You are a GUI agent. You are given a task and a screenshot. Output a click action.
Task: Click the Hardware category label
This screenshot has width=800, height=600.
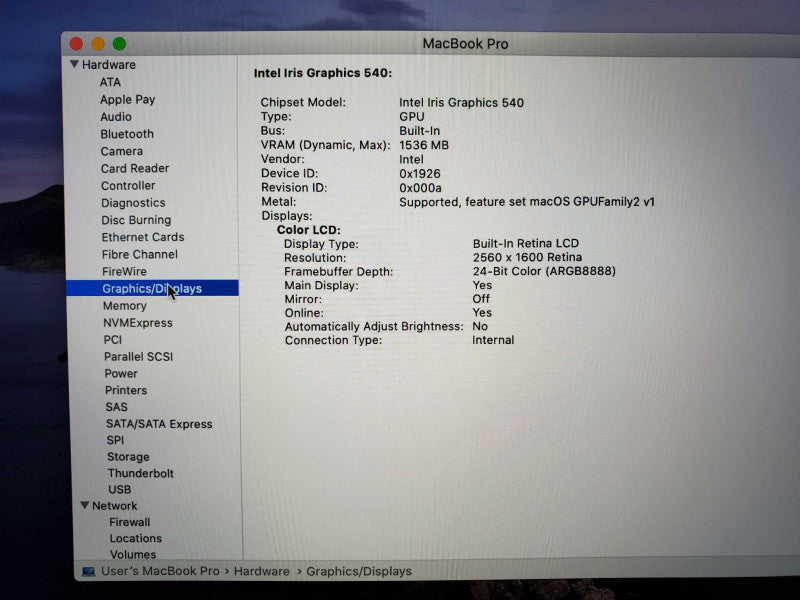point(109,65)
